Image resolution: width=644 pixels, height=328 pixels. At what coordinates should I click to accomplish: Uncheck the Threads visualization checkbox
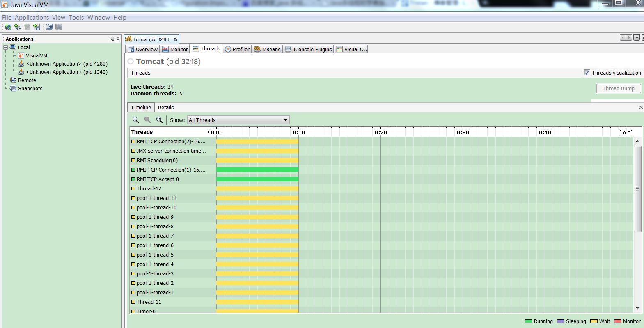(587, 73)
